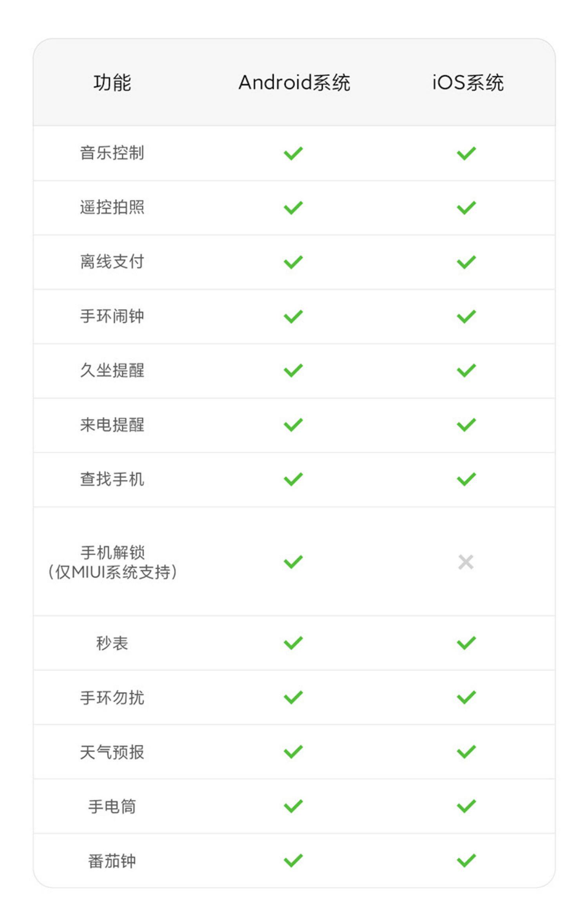Click the gray X for 手机解锁 on iOS
The height and width of the screenshot is (910, 588).
[x=466, y=562]
